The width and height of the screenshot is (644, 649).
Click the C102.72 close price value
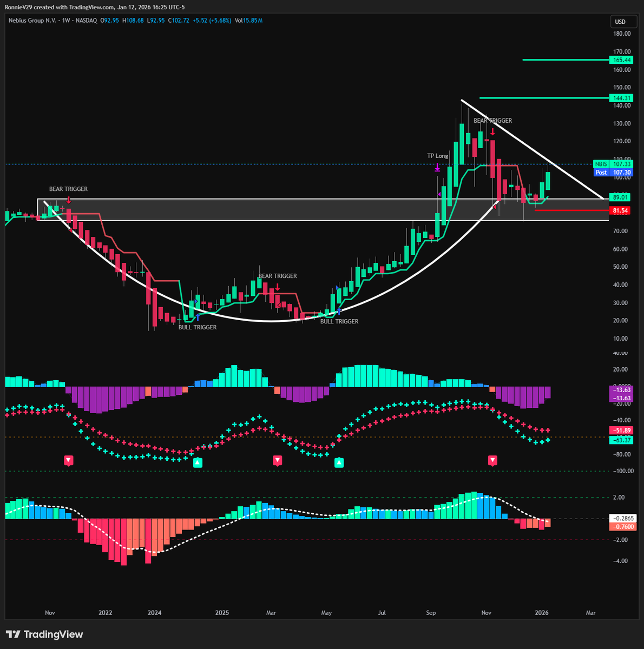(179, 21)
